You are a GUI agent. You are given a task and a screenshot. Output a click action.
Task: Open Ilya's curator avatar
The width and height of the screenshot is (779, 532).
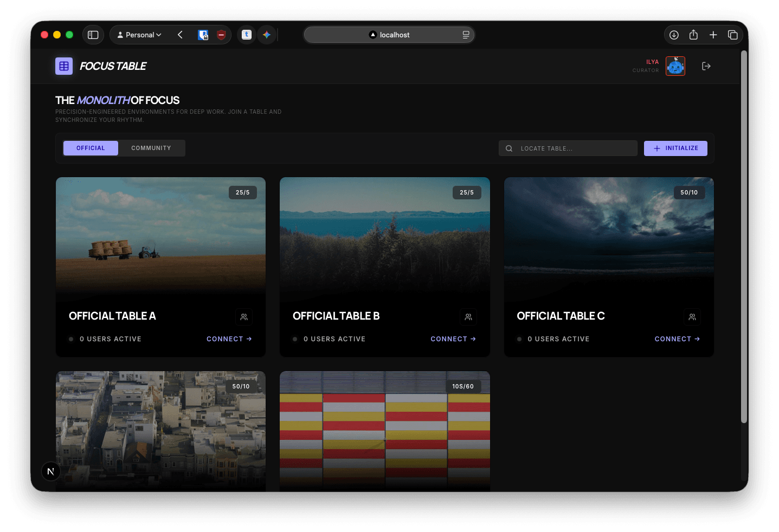pyautogui.click(x=675, y=66)
